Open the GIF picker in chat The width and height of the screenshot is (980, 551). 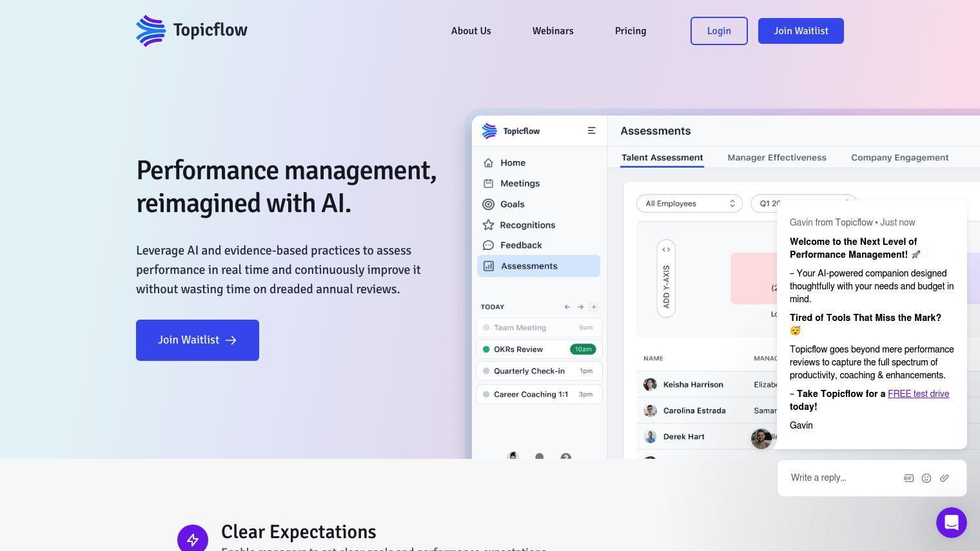point(908,478)
